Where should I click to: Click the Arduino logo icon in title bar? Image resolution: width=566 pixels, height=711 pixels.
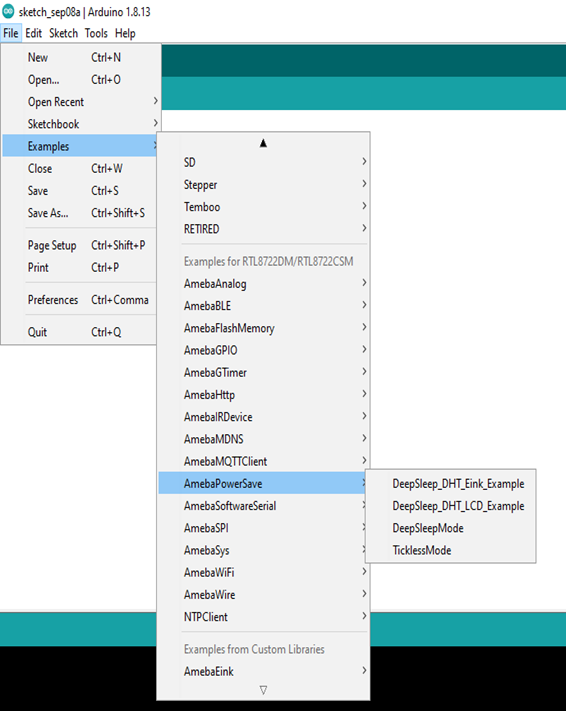point(8,11)
